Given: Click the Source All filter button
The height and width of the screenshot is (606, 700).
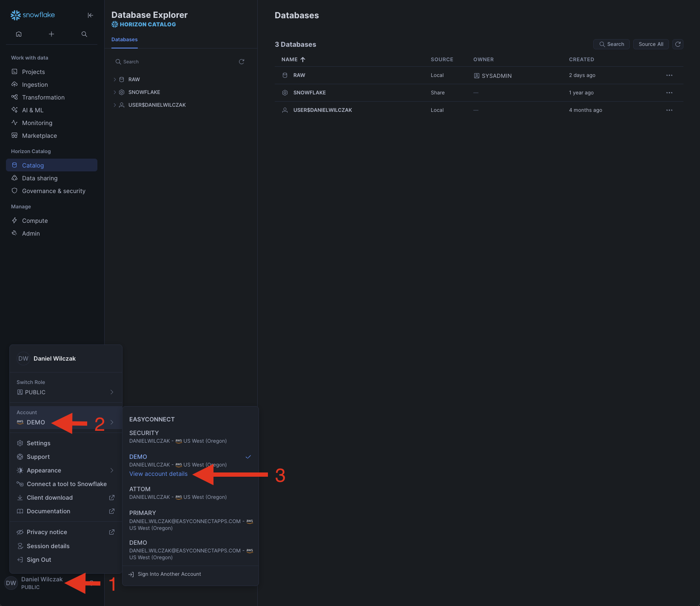Looking at the screenshot, I should pos(651,44).
